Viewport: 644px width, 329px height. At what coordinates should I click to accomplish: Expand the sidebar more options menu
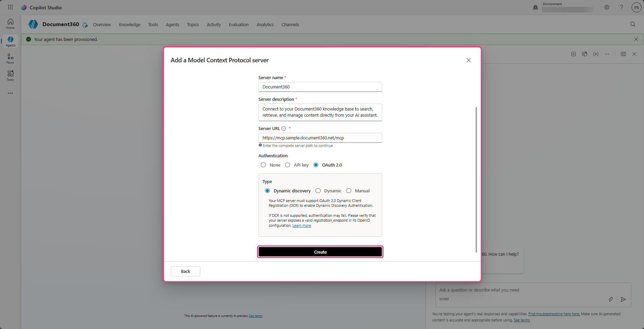click(x=10, y=93)
